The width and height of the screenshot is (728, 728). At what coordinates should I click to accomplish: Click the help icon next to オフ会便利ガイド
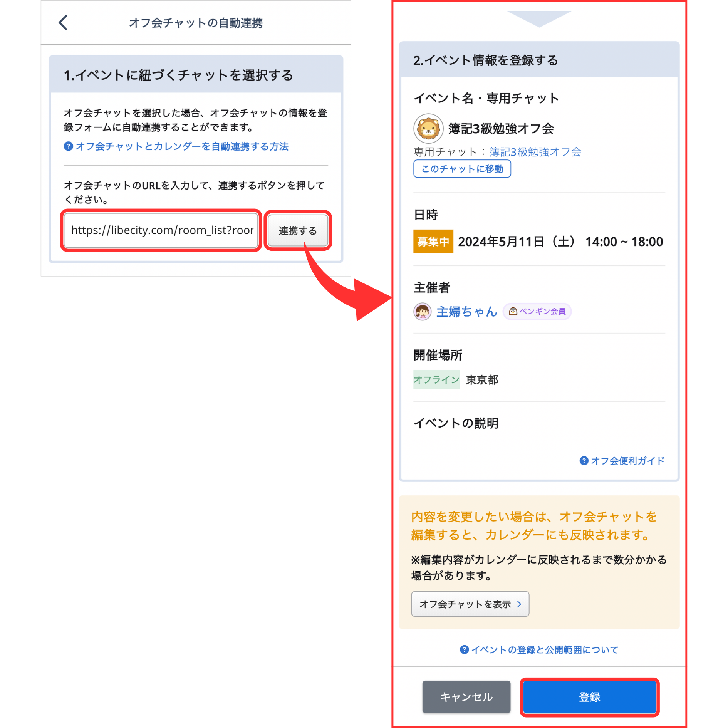point(584,461)
